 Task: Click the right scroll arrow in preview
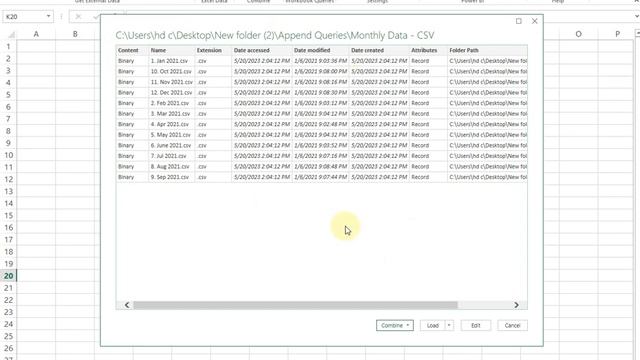point(516,305)
